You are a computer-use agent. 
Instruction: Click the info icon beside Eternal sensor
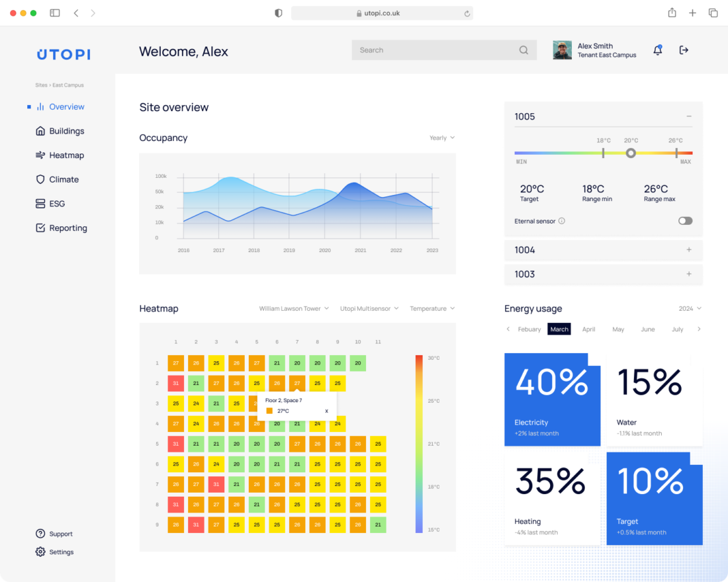point(562,221)
